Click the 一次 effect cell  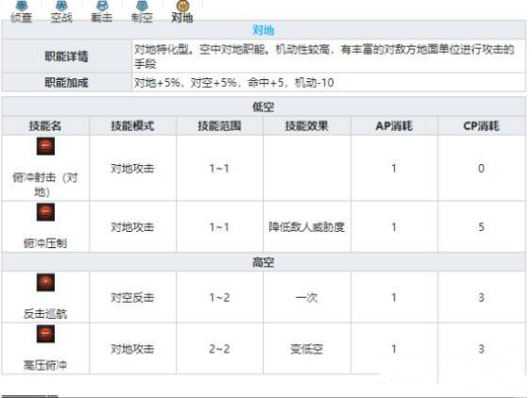(x=307, y=297)
